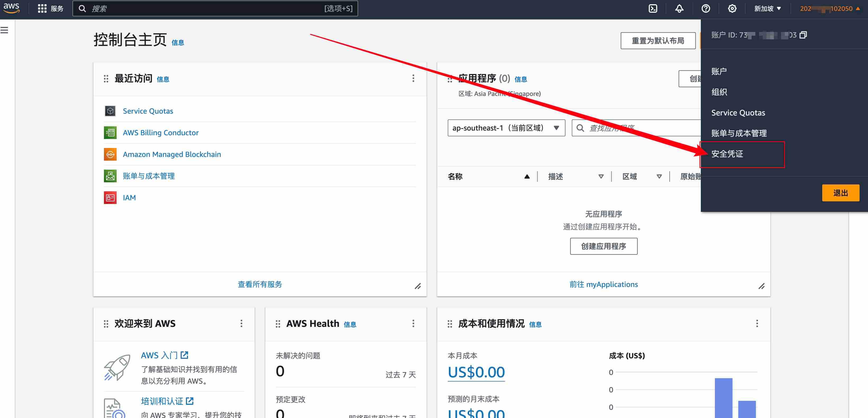Expand the 新加坡 region dropdown
The image size is (868, 418).
point(768,9)
